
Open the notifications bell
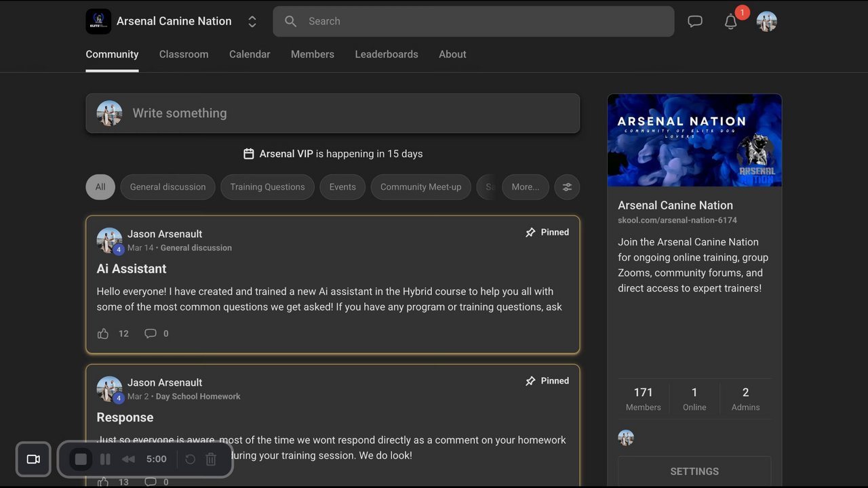point(730,22)
